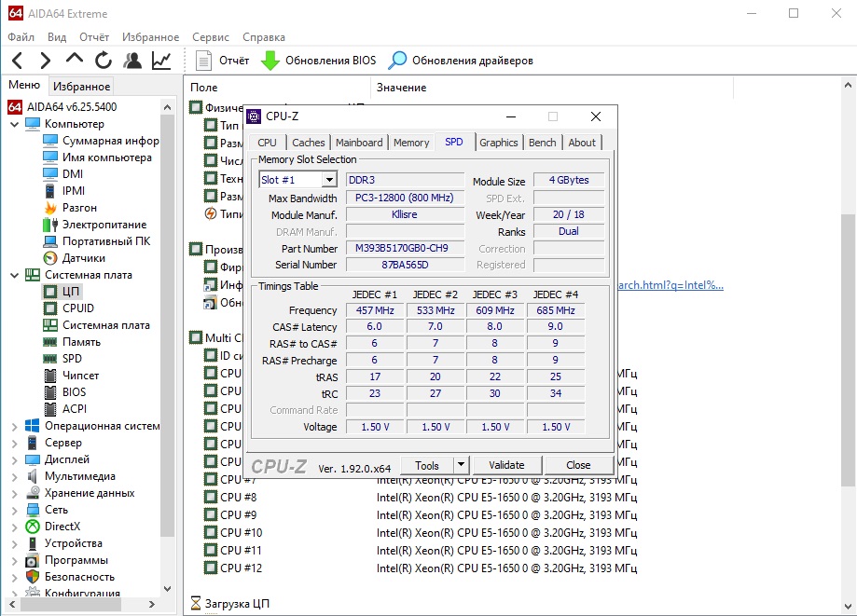Expand the Сервер tree node
Screen dimensions: 857x616
(14, 443)
